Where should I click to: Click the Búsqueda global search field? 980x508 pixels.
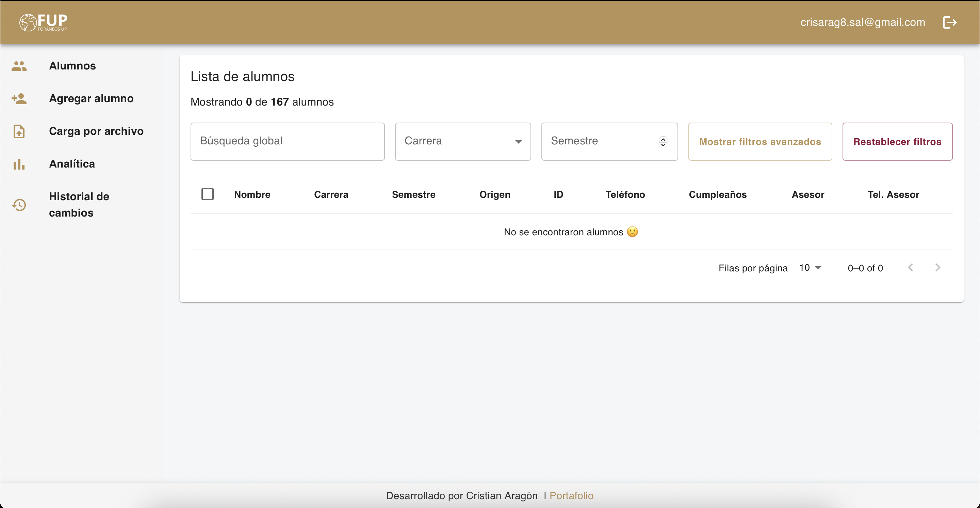tap(287, 142)
